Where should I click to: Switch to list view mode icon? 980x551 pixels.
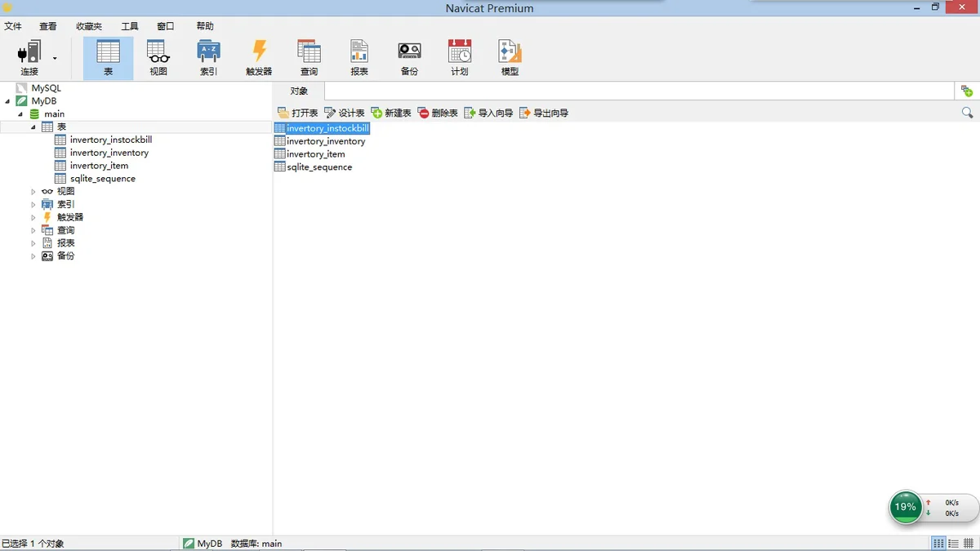click(x=939, y=544)
